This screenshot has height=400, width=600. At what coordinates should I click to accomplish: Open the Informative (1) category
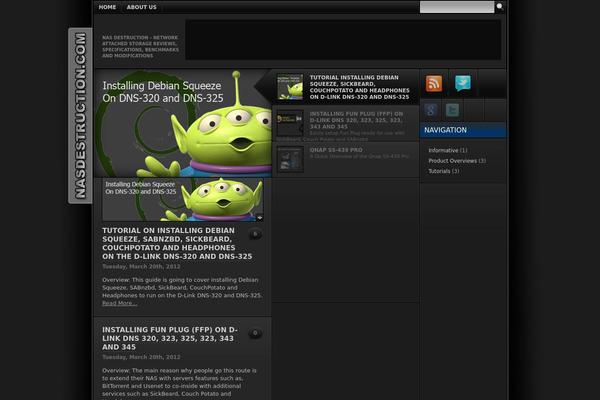pyautogui.click(x=448, y=150)
